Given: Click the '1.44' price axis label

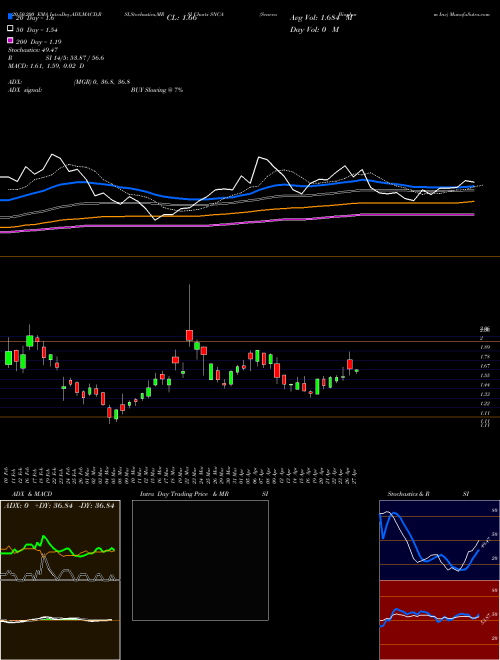Looking at the screenshot, I should click(x=485, y=385).
